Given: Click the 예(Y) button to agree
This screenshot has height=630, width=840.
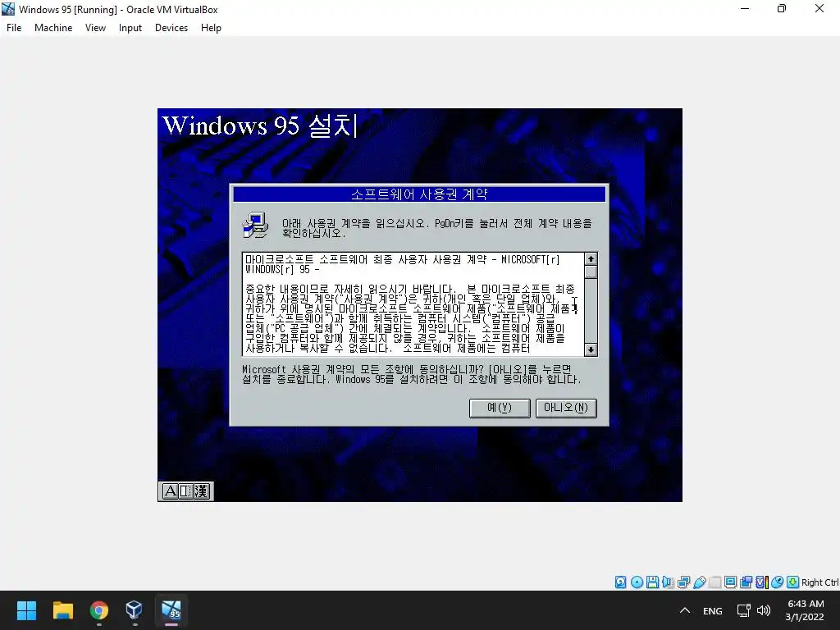Looking at the screenshot, I should [500, 408].
